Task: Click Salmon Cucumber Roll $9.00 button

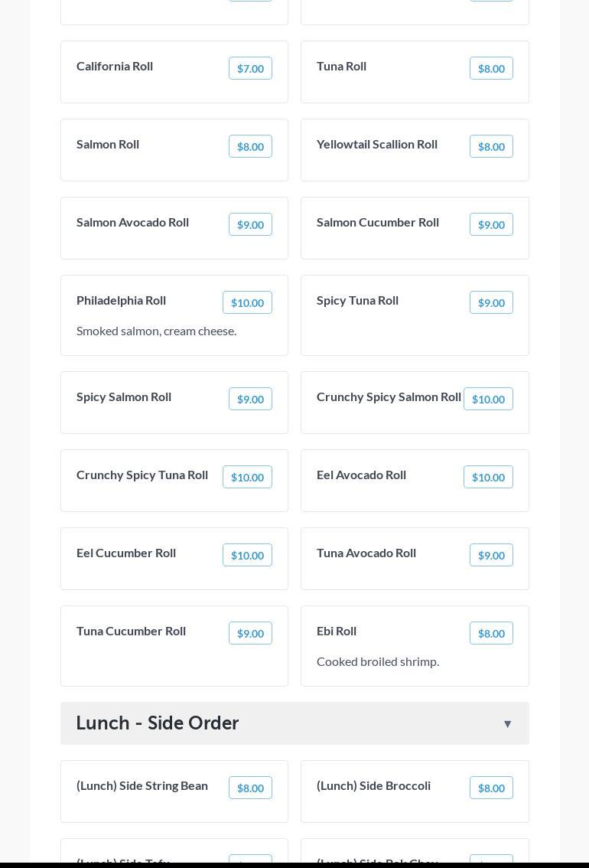Action: coord(491,224)
